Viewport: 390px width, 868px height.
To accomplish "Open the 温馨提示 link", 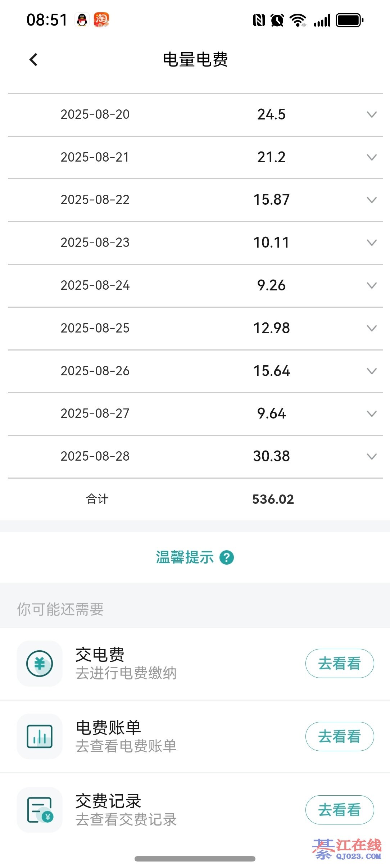I will coord(185,558).
